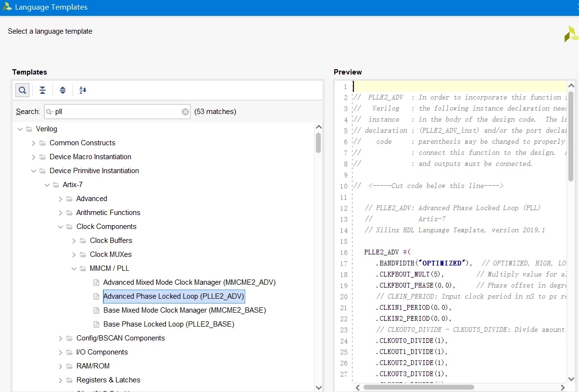Viewport: 579px width, 392px height.
Task: Click the Preview scroll up arrow
Action: pyautogui.click(x=571, y=85)
